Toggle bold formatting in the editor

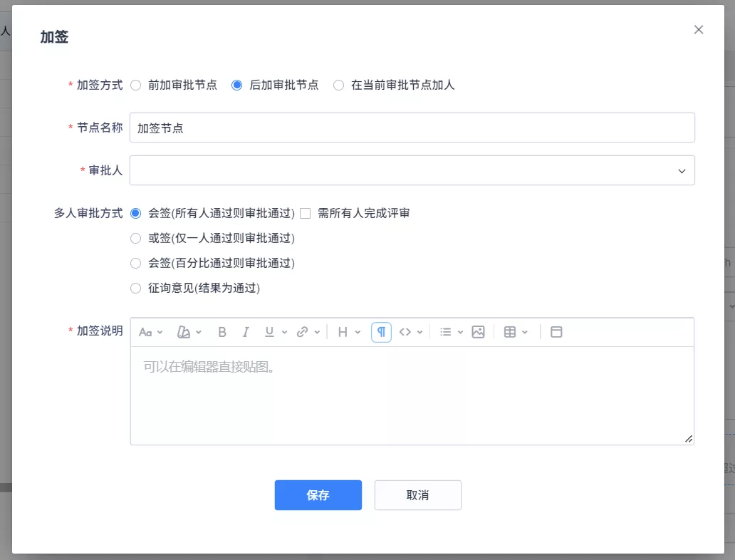[x=222, y=332]
